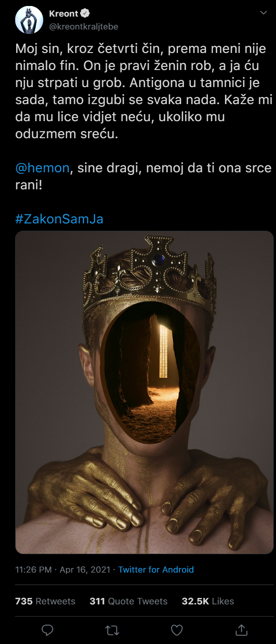Open the crowned faceless figure image
The image size is (276, 644).
[x=144, y=392]
